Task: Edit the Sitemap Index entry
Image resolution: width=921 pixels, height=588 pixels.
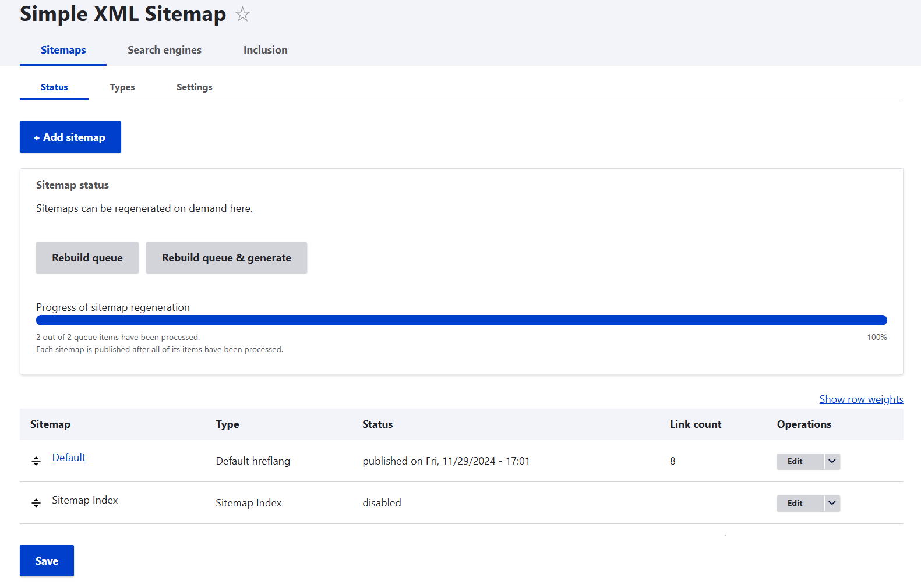Action: [x=795, y=503]
